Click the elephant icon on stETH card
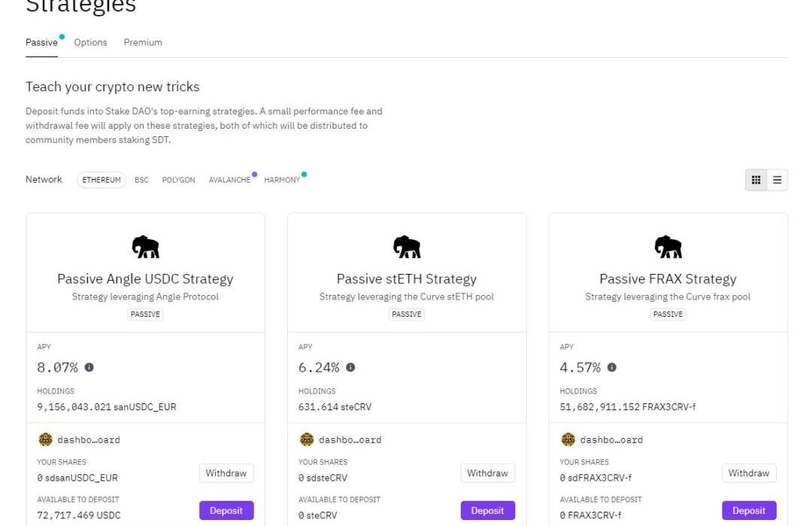Viewport: 812px width, 526px height. [x=407, y=247]
